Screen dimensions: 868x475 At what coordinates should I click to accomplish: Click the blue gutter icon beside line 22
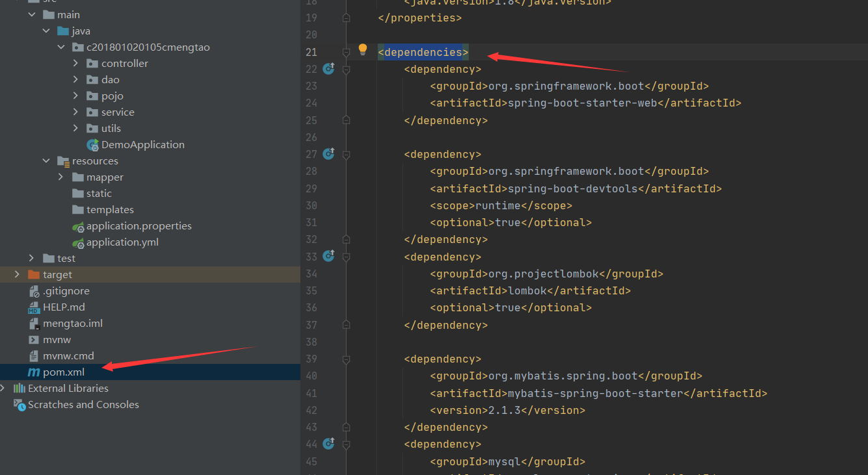[328, 69]
